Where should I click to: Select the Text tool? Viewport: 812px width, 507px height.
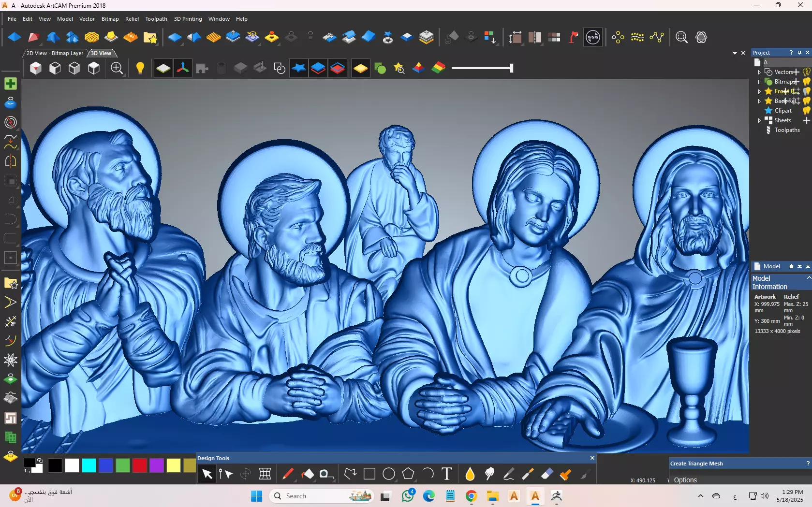[447, 474]
